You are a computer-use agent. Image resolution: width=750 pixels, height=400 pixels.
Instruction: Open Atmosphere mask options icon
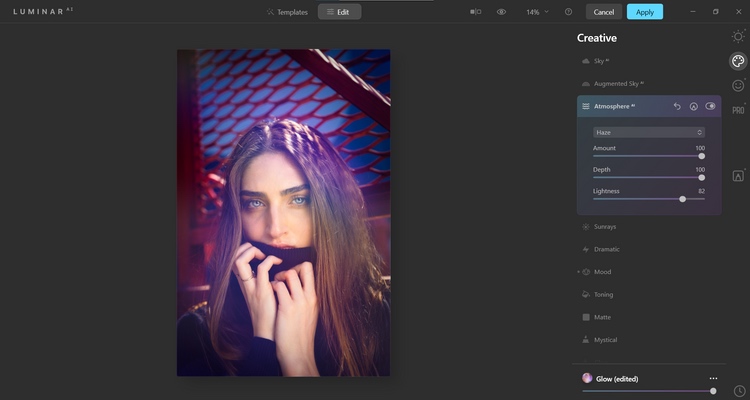point(694,106)
